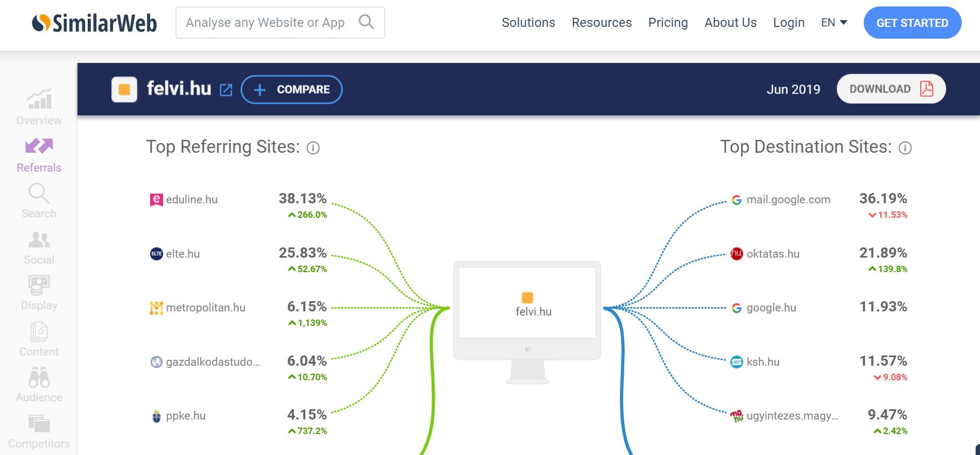The width and height of the screenshot is (980, 455).
Task: Open mail.google.com destination site
Action: point(788,200)
